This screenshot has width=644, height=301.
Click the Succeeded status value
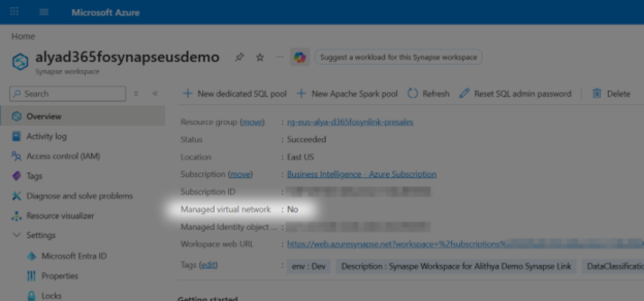click(x=307, y=139)
